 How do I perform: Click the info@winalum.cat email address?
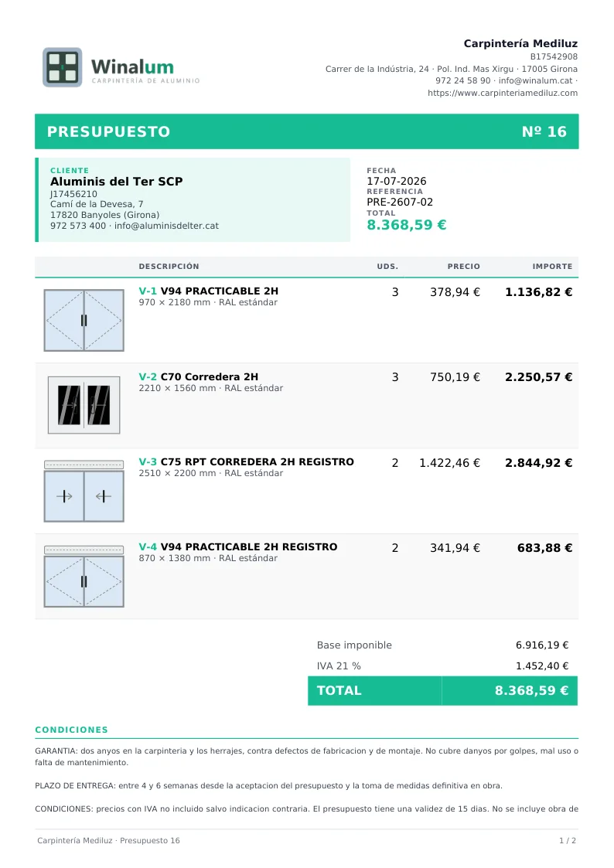[535, 80]
